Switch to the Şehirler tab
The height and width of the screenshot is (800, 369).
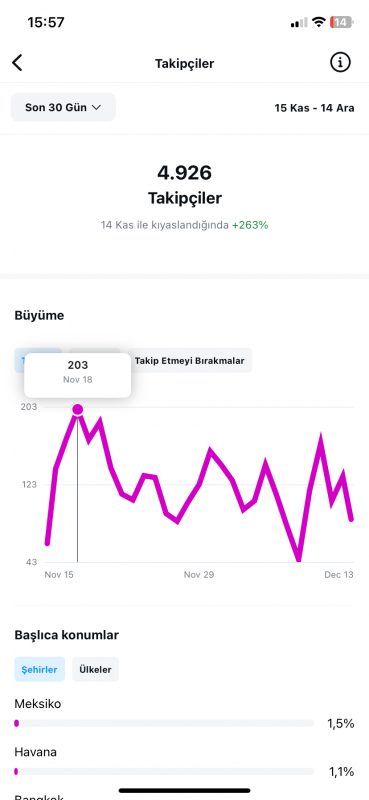click(x=39, y=669)
